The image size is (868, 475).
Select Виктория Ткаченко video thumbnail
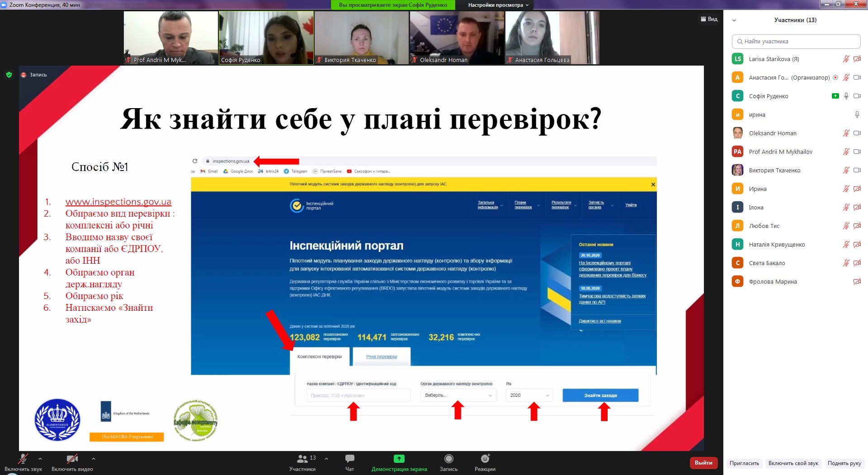[x=361, y=38]
